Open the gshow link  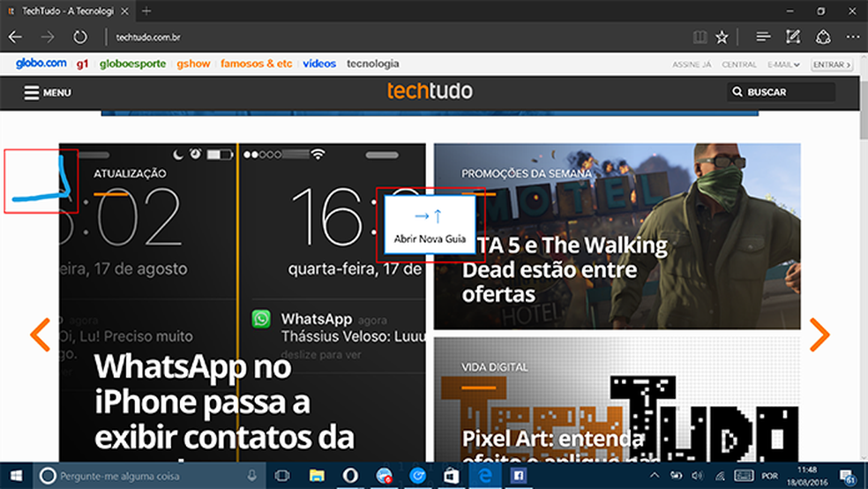pyautogui.click(x=193, y=64)
